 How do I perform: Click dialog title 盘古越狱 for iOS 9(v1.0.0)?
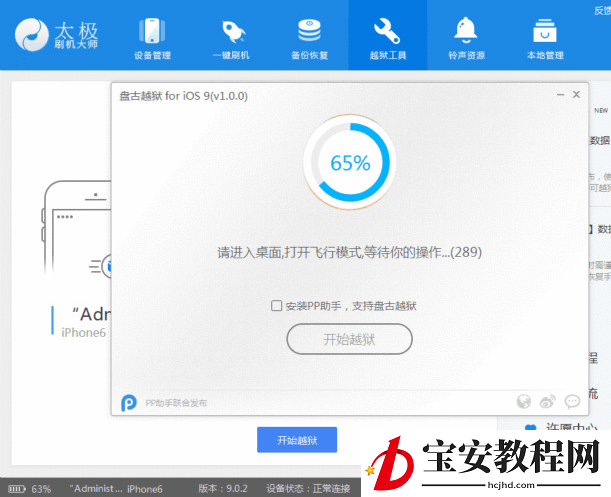pos(184,96)
